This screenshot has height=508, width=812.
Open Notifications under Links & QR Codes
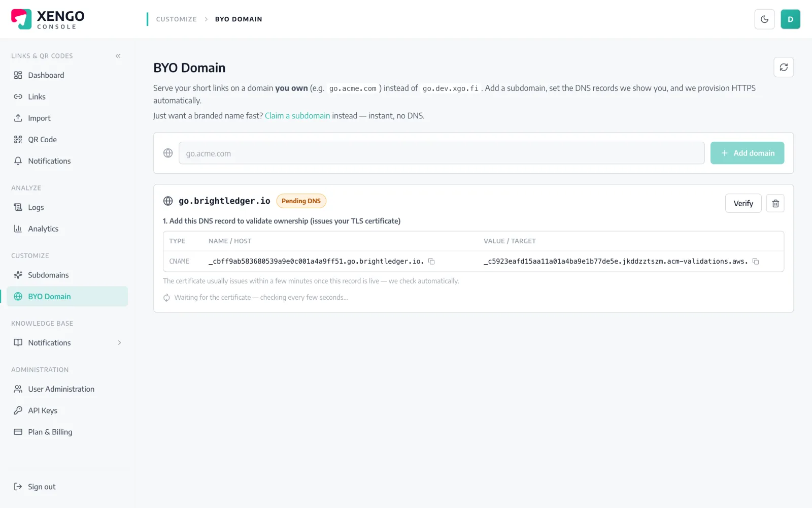coord(67,161)
